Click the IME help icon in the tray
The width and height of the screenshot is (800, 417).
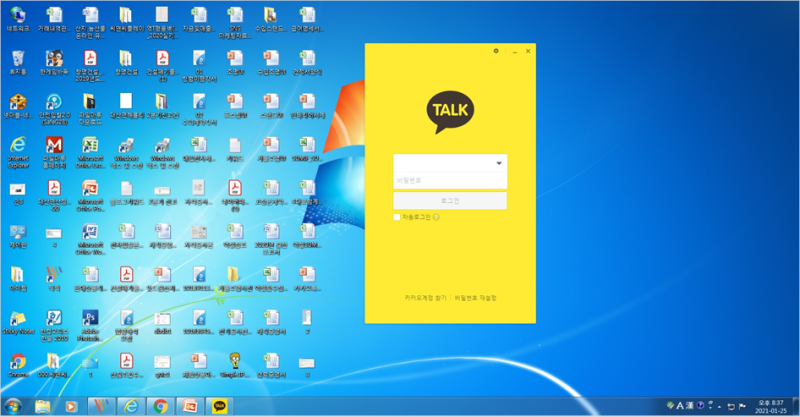point(701,405)
